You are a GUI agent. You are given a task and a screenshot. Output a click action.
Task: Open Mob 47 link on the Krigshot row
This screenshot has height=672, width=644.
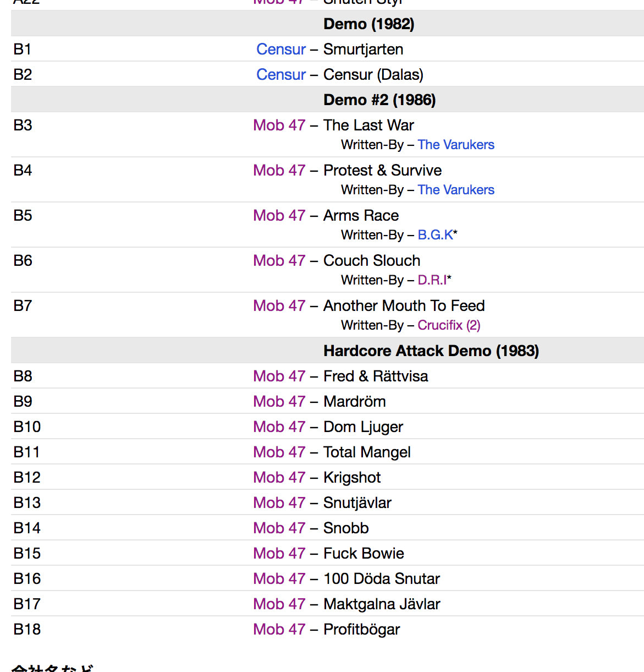[279, 478]
